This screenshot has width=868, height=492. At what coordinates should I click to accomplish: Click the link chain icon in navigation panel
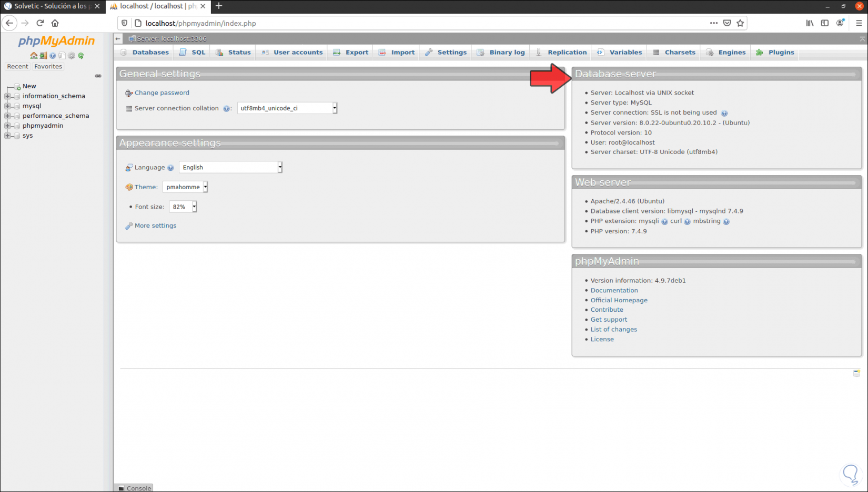[98, 76]
